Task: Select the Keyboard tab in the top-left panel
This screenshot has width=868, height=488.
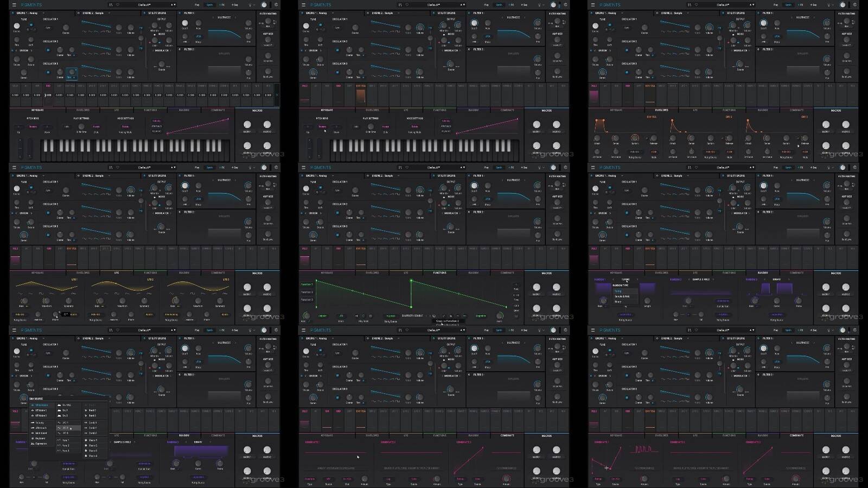Action: point(37,110)
